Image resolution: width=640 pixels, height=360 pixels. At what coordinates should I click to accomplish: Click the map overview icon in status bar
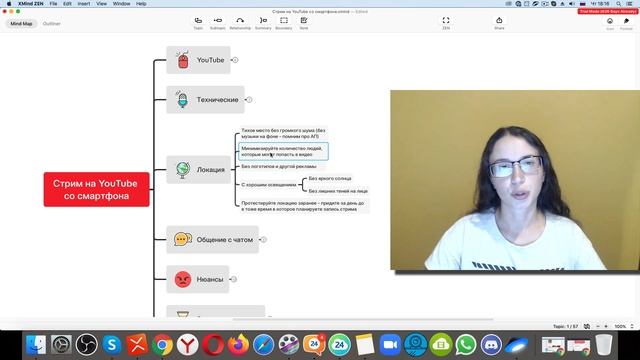pyautogui.click(x=587, y=326)
